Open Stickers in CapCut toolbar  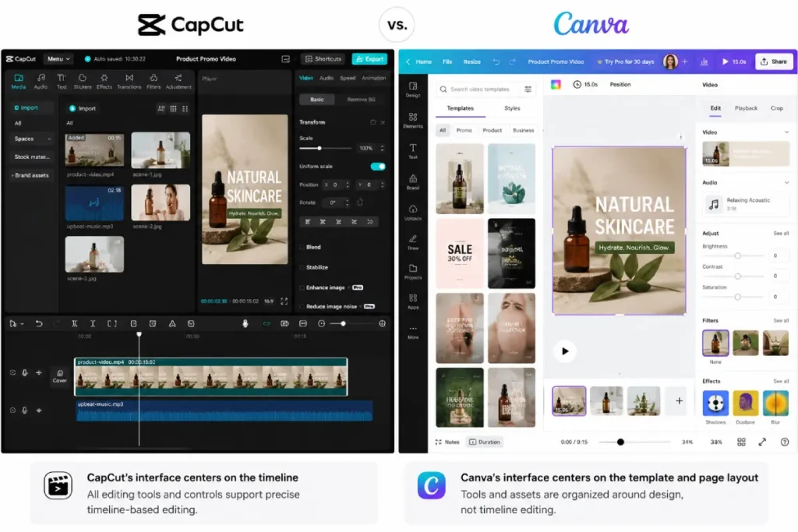coord(83,81)
